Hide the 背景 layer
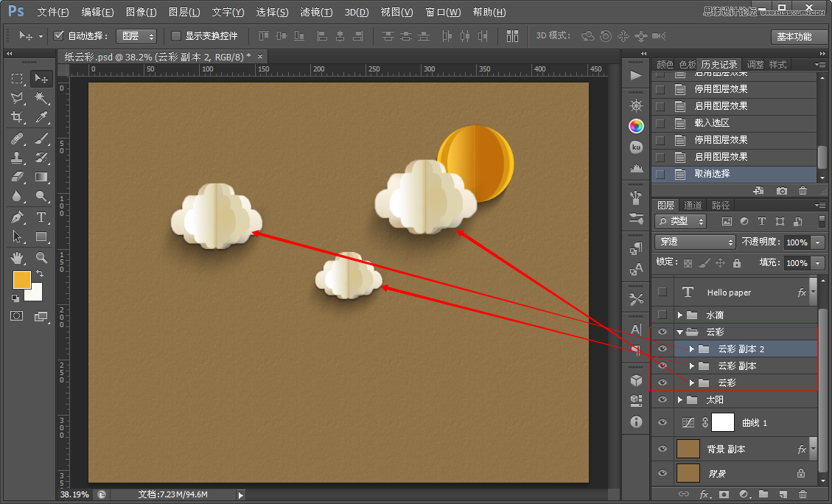Viewport: 832px width, 504px height. tap(663, 473)
